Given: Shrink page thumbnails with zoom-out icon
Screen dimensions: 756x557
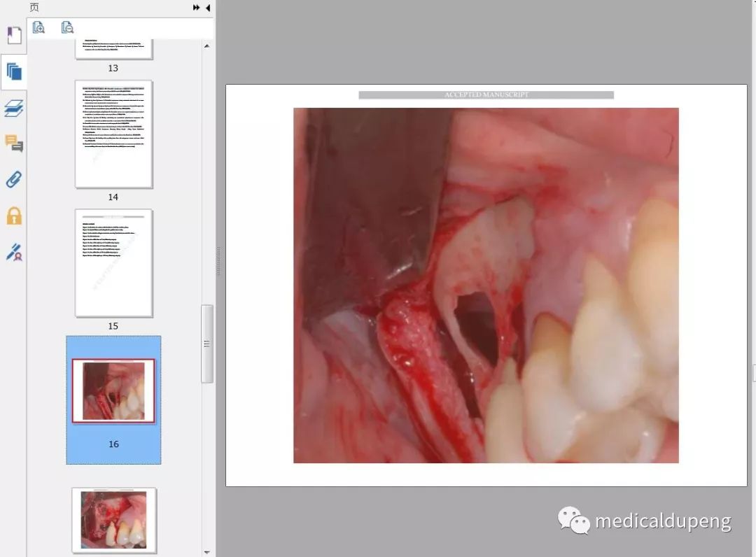Looking at the screenshot, I should click(67, 27).
